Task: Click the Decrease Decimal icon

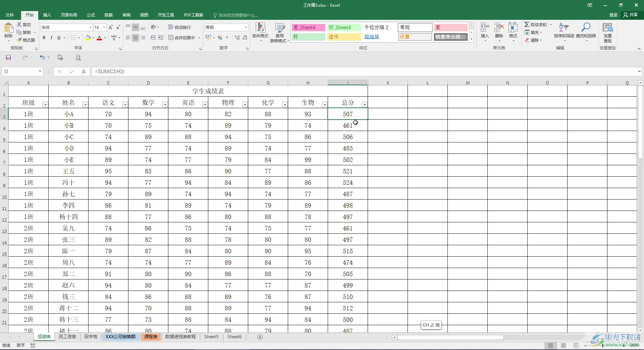Action: tap(245, 38)
